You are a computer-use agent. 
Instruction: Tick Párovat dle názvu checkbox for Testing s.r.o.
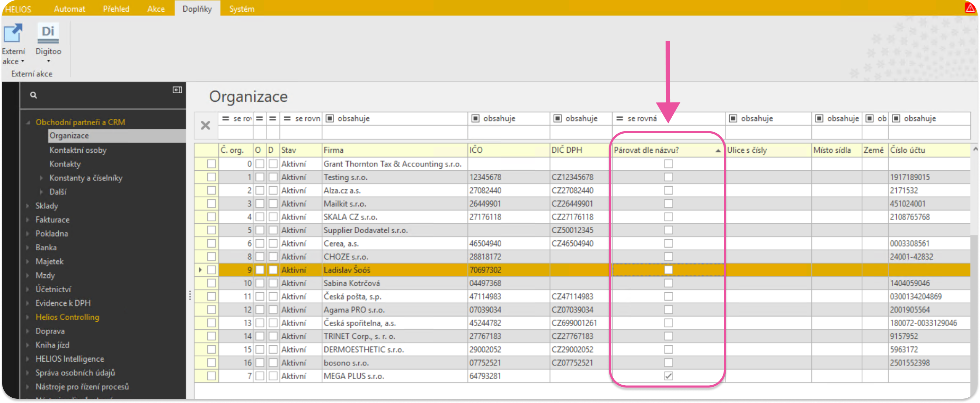click(668, 177)
